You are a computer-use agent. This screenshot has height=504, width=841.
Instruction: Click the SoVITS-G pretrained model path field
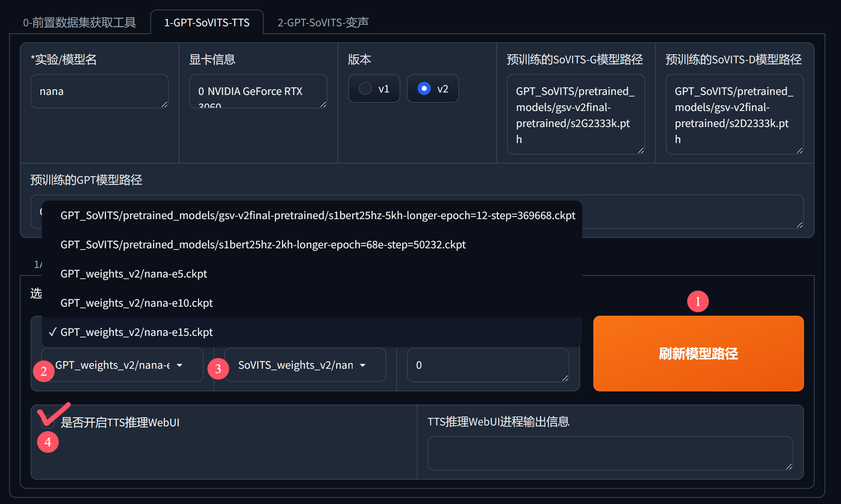click(x=575, y=114)
